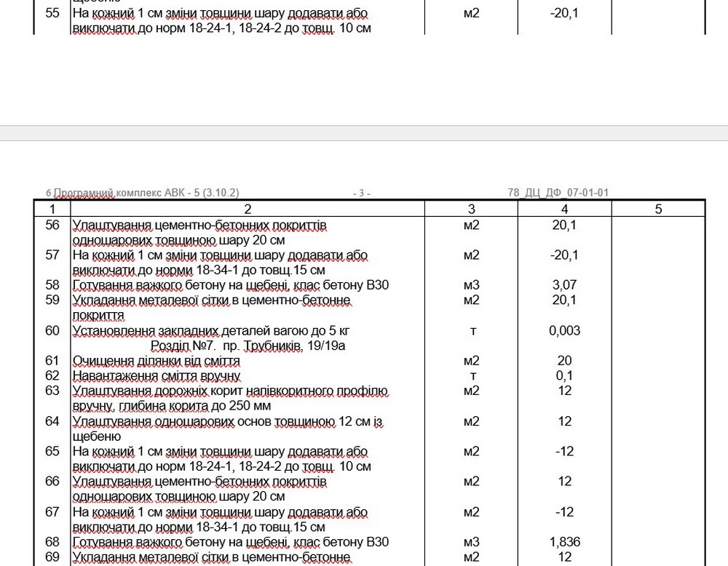This screenshot has height=566, width=728.
Task: Click the text "Навантаження сміття вручну"
Action: (x=156, y=376)
